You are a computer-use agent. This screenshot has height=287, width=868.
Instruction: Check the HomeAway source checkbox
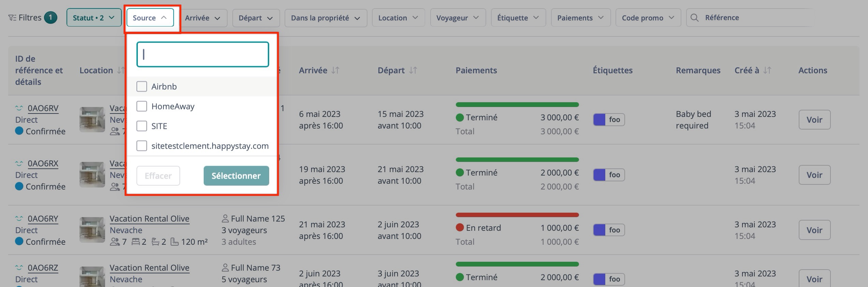142,106
